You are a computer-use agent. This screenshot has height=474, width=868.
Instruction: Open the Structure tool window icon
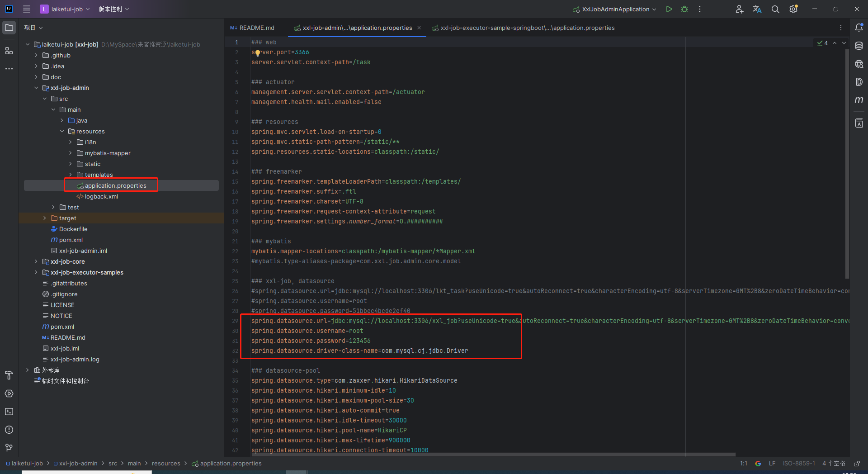tap(9, 51)
